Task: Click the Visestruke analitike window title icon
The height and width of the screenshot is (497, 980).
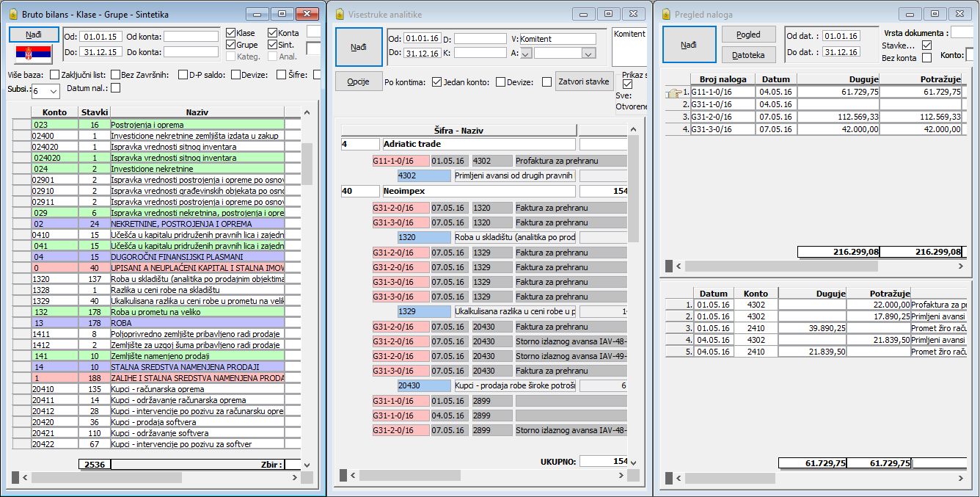Action: coord(340,14)
